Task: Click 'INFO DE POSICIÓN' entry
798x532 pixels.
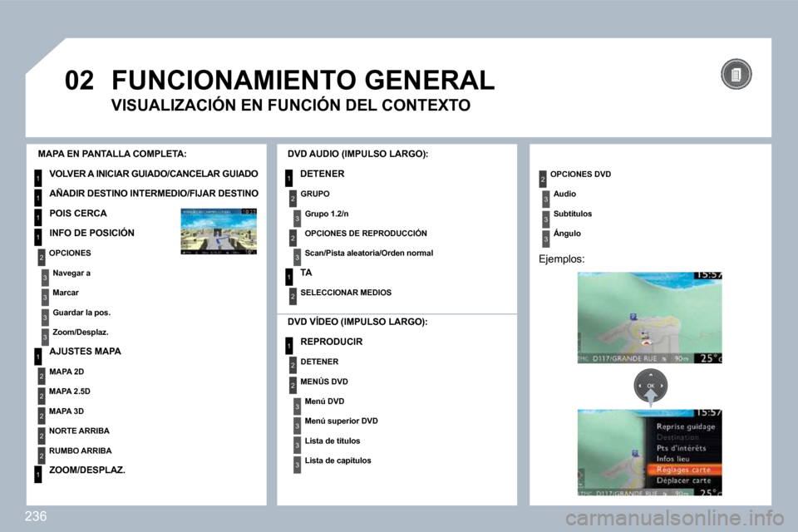Action: (x=91, y=233)
